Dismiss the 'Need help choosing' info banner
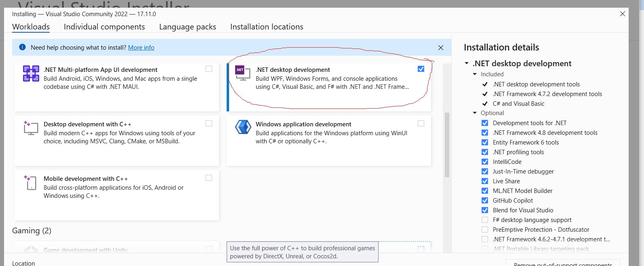The height and width of the screenshot is (266, 644). coord(441,48)
